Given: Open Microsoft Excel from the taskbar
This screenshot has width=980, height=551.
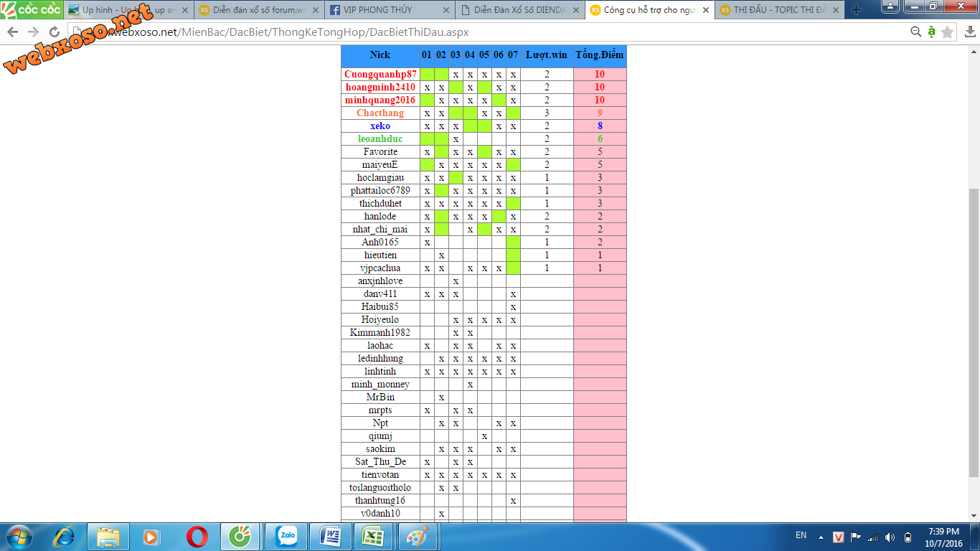Looking at the screenshot, I should pyautogui.click(x=375, y=537).
